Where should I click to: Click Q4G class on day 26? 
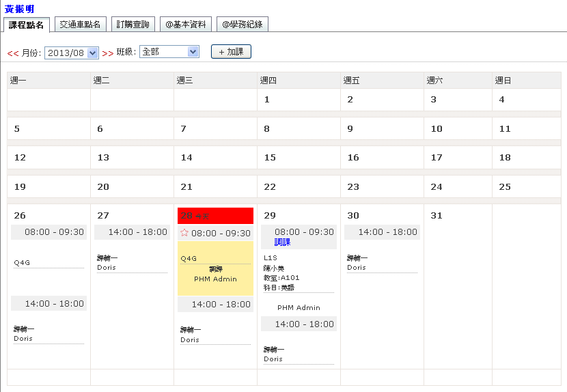click(x=22, y=262)
